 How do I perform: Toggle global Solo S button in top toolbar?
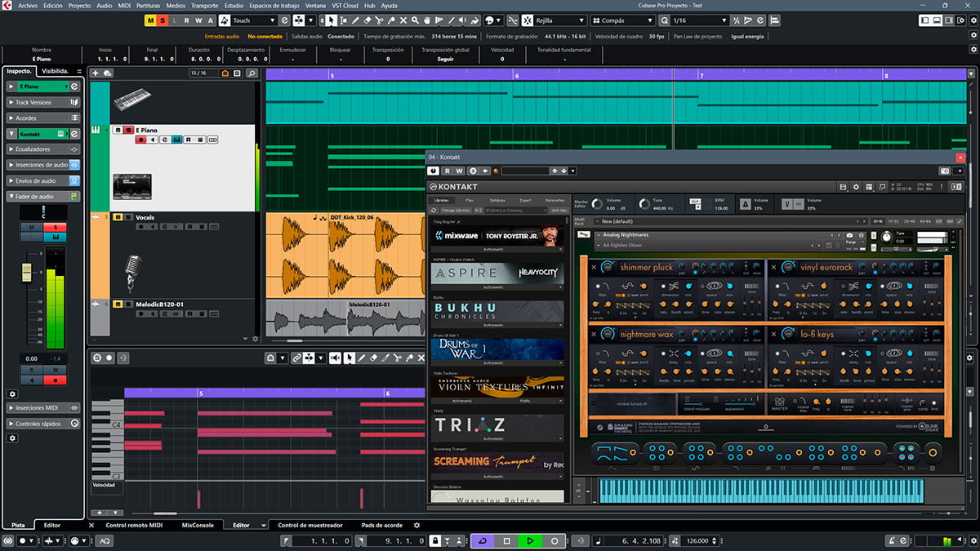point(163,20)
